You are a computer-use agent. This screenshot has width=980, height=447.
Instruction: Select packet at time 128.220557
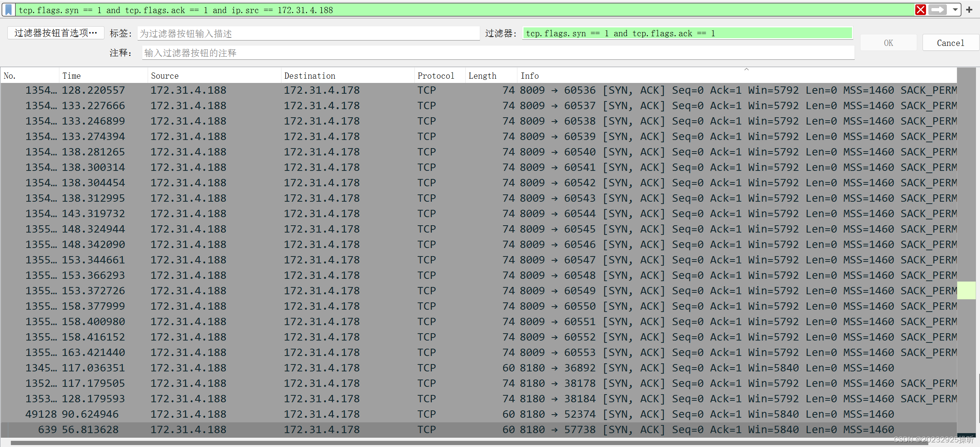pyautogui.click(x=478, y=90)
